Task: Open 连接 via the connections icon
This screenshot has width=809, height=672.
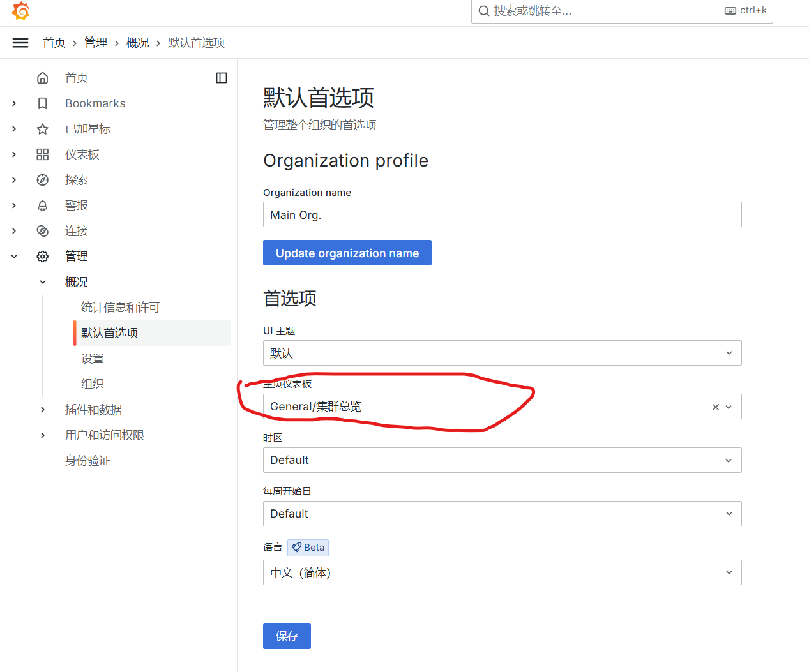Action: tap(42, 230)
